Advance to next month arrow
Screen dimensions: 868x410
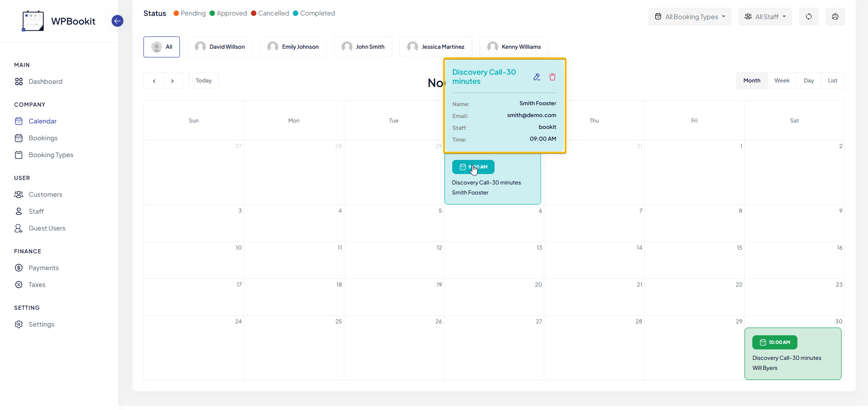tap(173, 81)
